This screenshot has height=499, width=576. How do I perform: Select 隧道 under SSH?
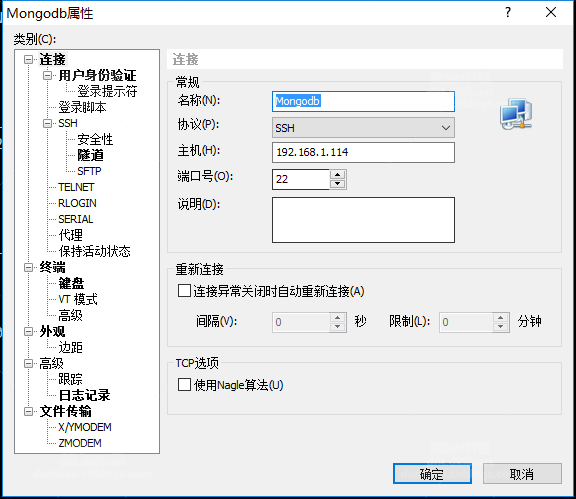90,155
